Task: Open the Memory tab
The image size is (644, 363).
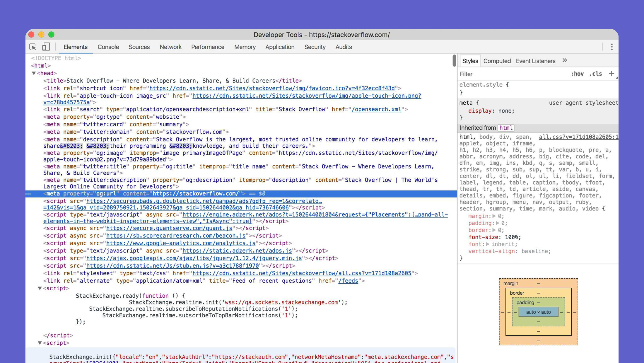Action: click(245, 47)
